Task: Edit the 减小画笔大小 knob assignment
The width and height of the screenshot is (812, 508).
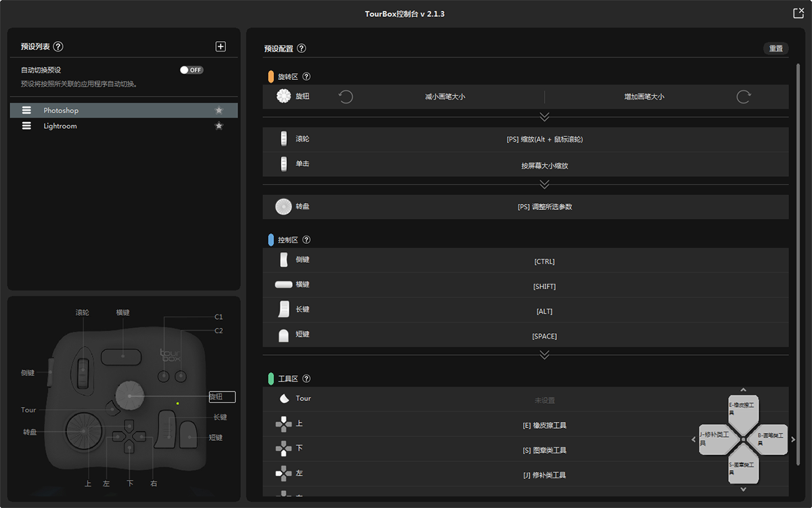Action: (445, 97)
